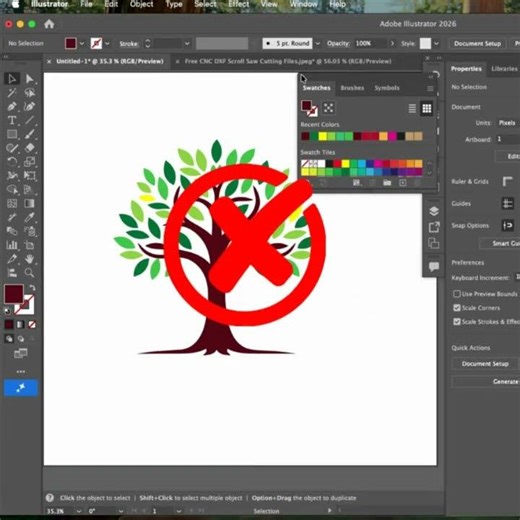Viewport: 520px width, 520px height.
Task: Select the Scale tool
Action: 29,162
